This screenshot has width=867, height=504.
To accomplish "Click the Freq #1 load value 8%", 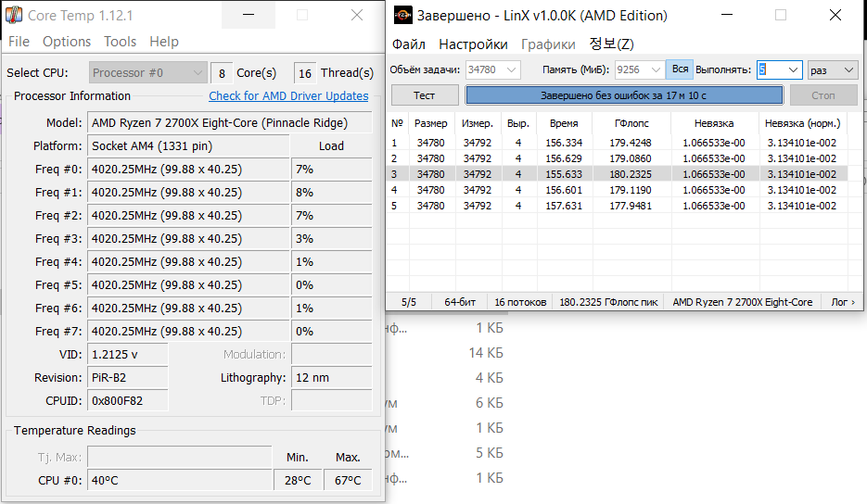I will pyautogui.click(x=331, y=193).
